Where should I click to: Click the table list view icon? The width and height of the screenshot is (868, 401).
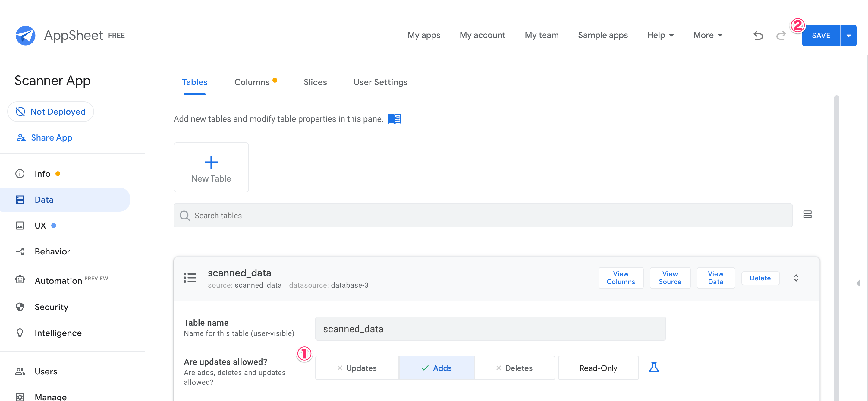tap(807, 215)
